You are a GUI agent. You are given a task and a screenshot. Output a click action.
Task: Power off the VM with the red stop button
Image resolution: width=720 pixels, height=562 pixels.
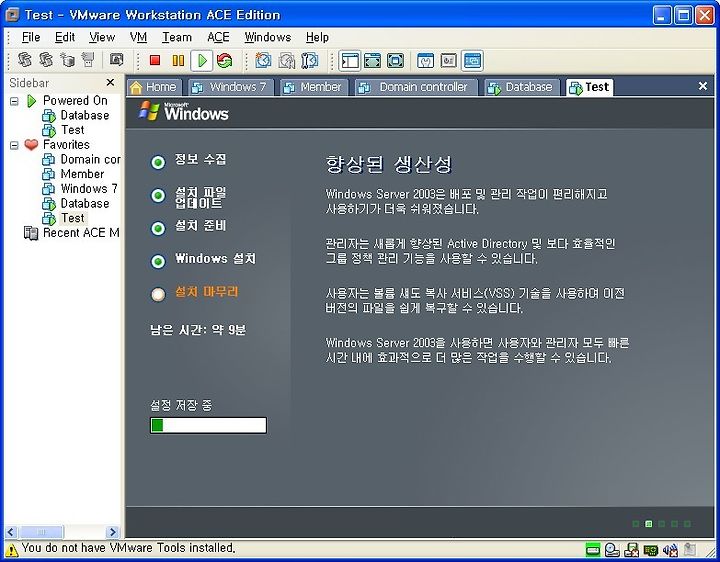point(155,60)
